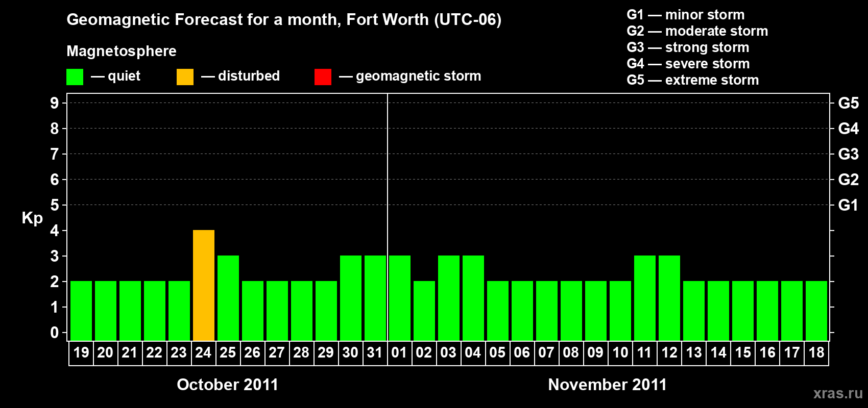Click the green bar for November 03
This screenshot has height=408, width=868.
(449, 298)
